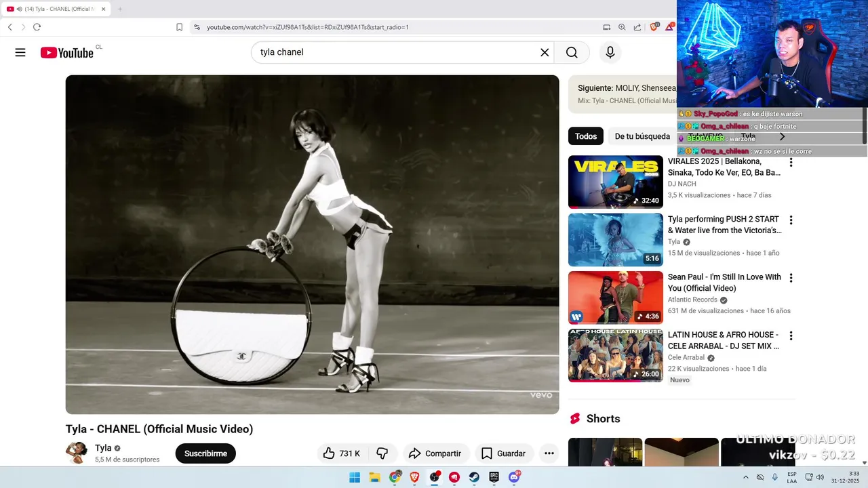
Task: Open the three-dot more actions menu under video
Action: [549, 453]
